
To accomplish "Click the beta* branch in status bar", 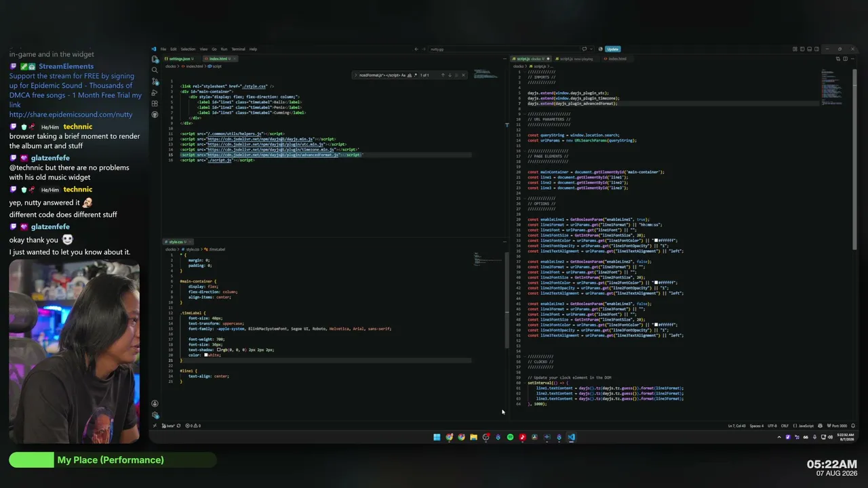I will pos(169,426).
